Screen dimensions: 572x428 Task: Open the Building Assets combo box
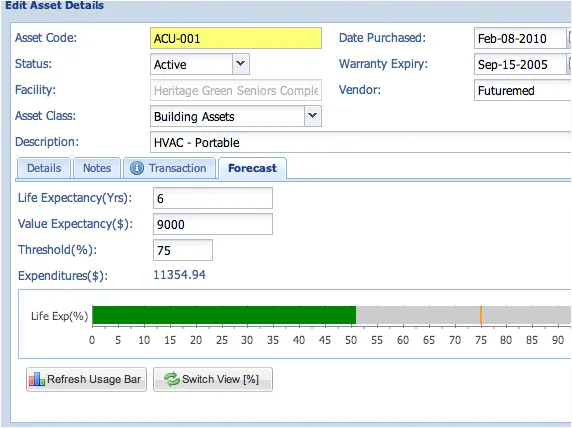[x=236, y=116]
